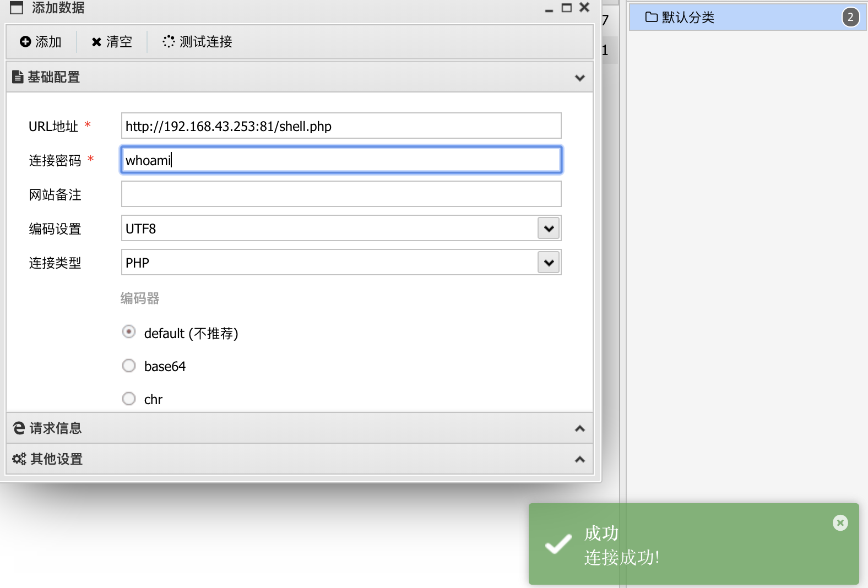Click the X icon of Clear button
868x588 pixels.
(x=96, y=42)
